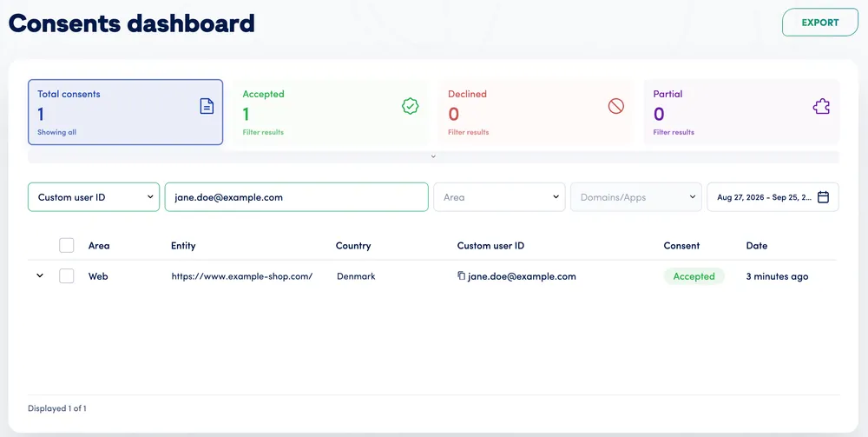Click the Country column header
This screenshot has width=868, height=437.
coord(353,245)
